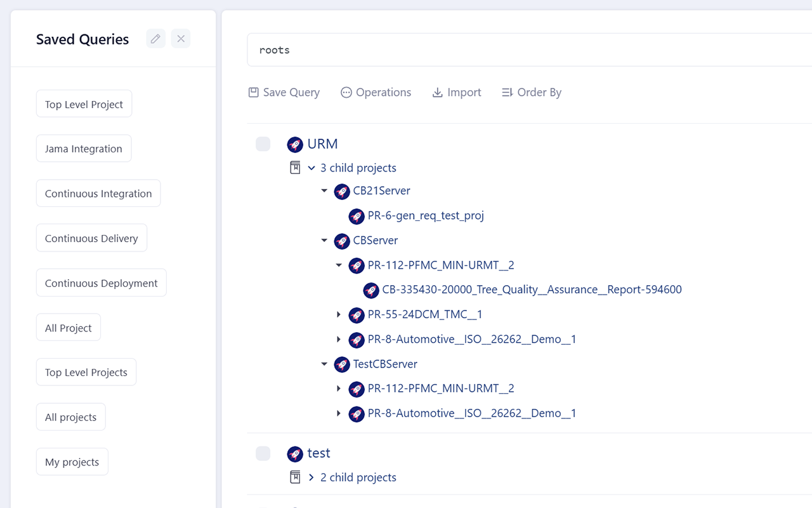Choose the All projects saved query
Viewport: 812px width, 508px height.
(70, 417)
